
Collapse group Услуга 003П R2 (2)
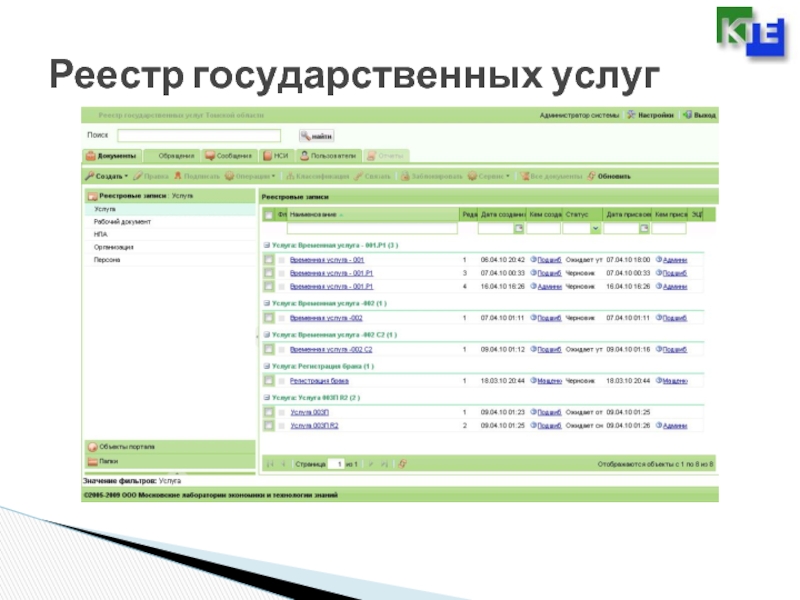pyautogui.click(x=267, y=398)
